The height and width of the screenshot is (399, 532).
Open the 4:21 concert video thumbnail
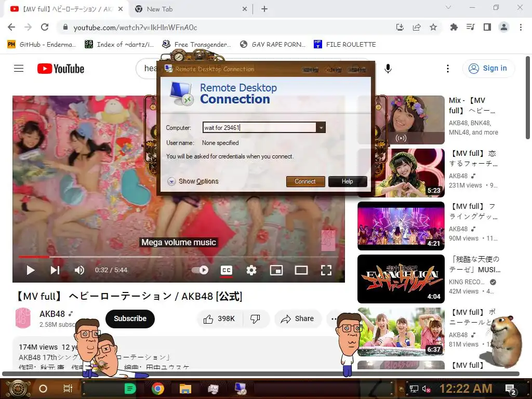coord(401,226)
